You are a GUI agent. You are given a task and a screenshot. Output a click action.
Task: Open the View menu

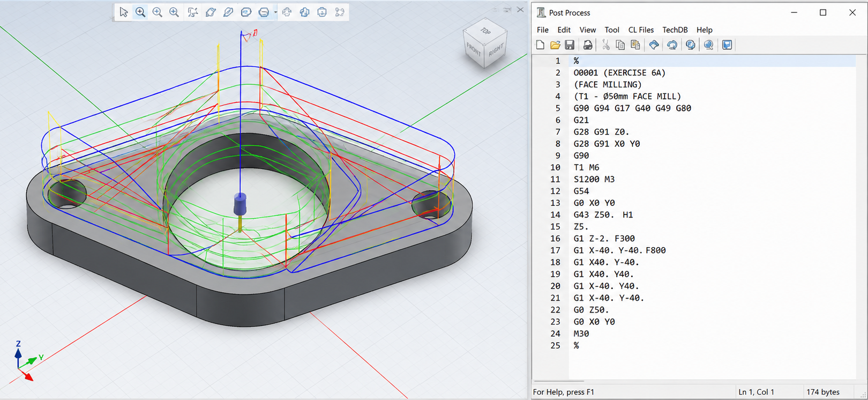coord(587,30)
